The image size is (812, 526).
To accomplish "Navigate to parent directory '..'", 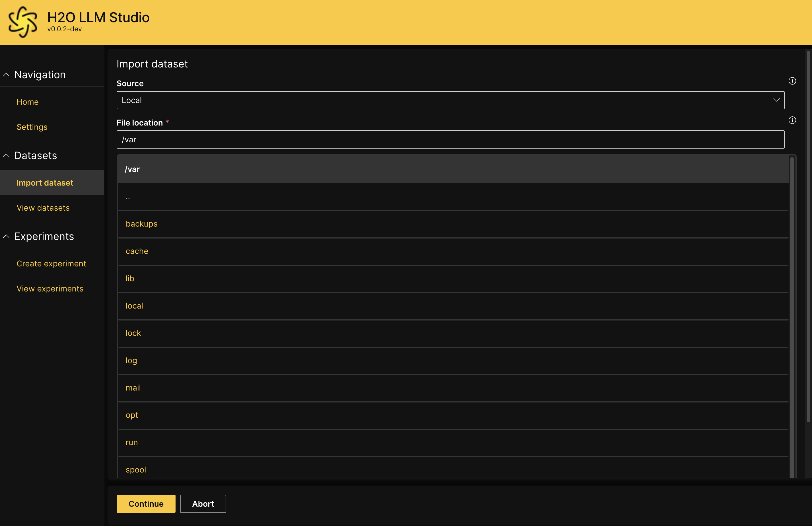I will click(128, 197).
